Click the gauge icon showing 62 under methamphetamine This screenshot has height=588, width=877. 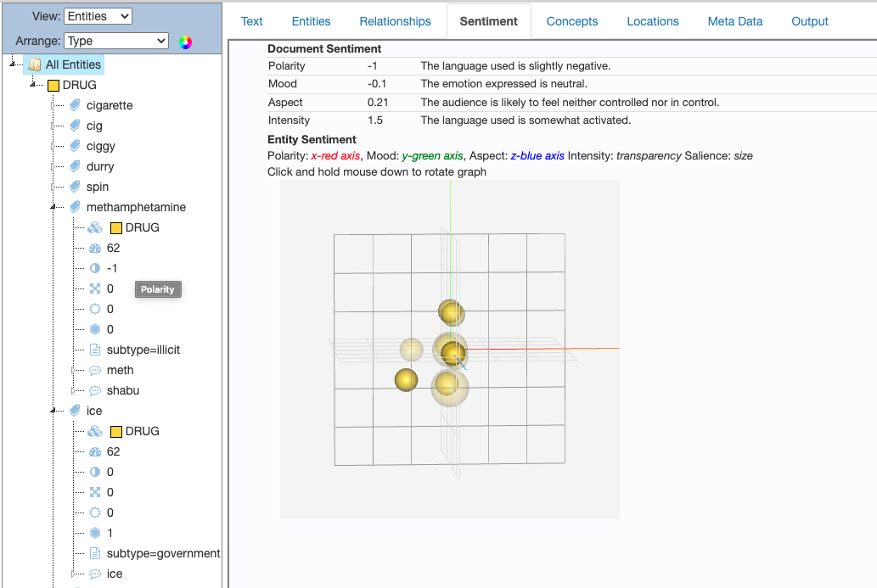tap(95, 248)
